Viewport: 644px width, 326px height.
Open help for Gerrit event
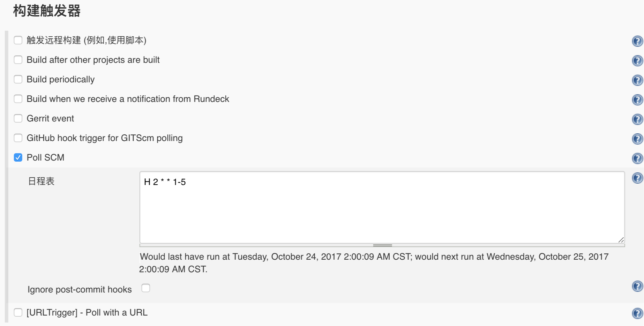click(638, 119)
